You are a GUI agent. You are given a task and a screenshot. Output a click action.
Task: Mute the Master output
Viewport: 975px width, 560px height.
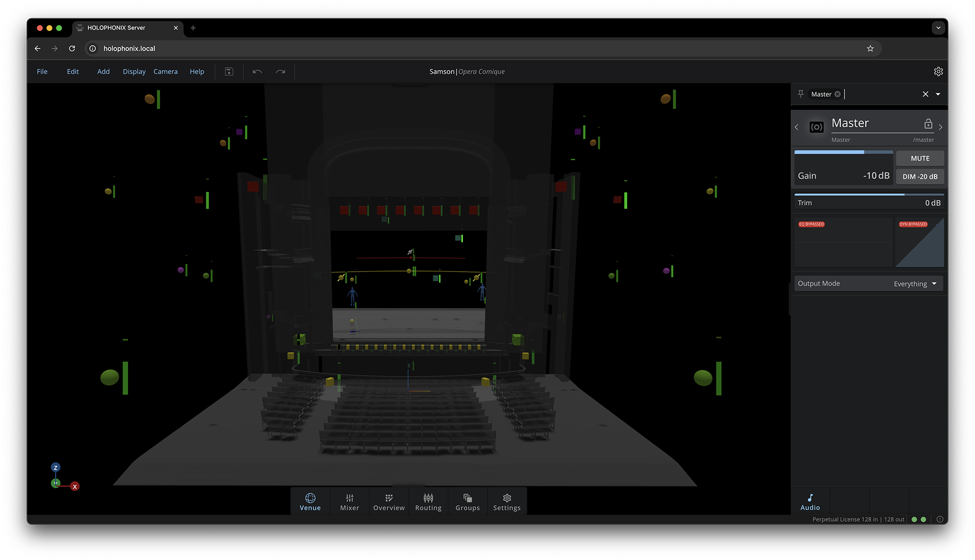coord(920,158)
